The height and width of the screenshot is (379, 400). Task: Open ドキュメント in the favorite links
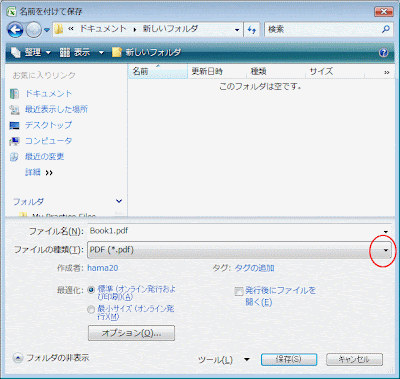click(x=49, y=94)
